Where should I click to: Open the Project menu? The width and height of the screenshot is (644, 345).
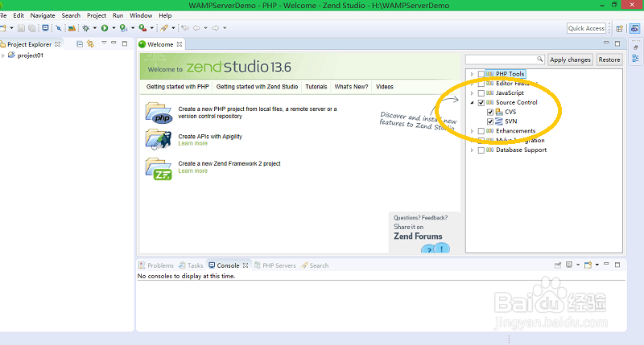coord(97,15)
